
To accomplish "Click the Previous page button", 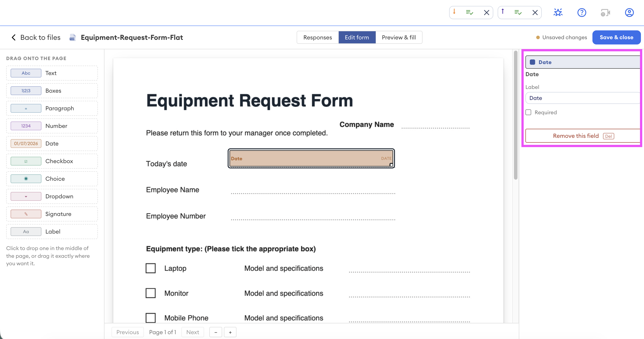I will (x=128, y=332).
